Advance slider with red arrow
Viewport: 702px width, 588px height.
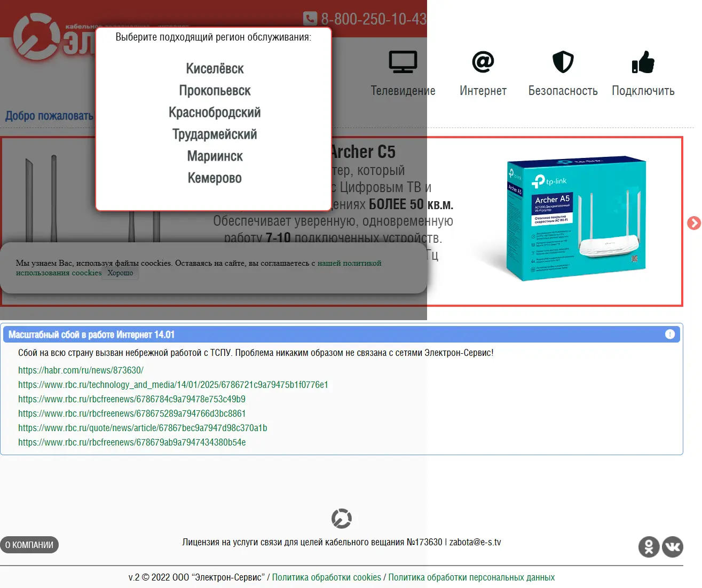click(x=693, y=223)
